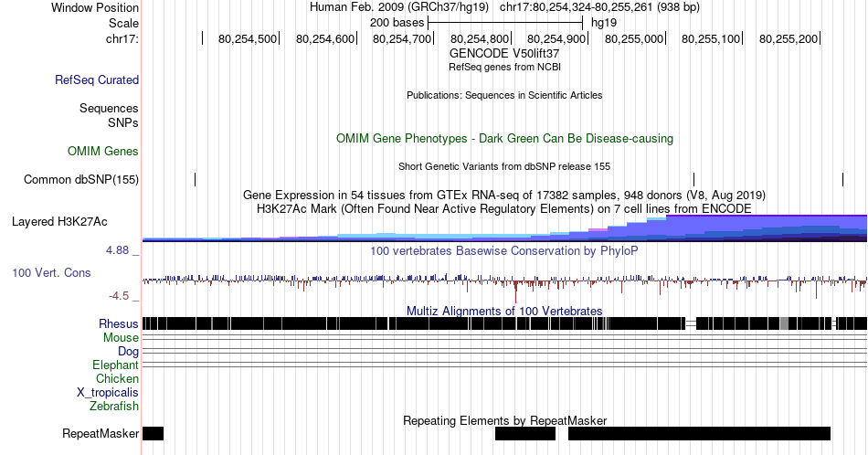Click the chr17: ruler label
This screenshot has height=455, width=868.
[x=122, y=38]
